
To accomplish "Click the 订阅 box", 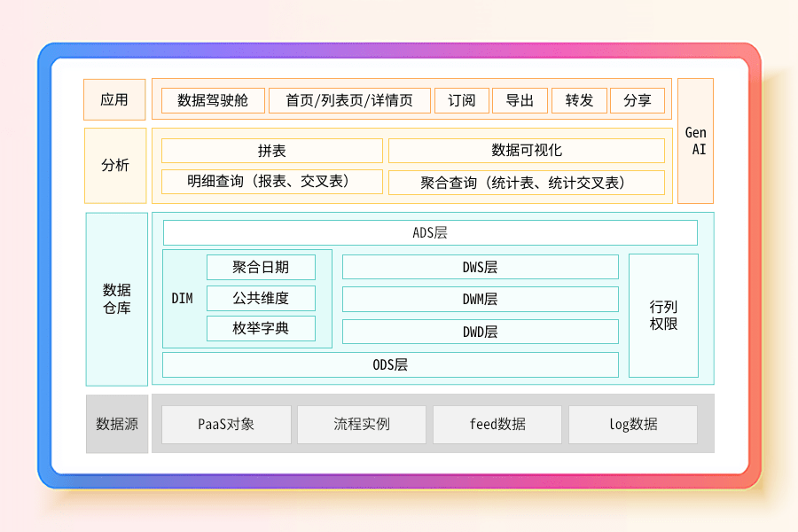I will (461, 100).
